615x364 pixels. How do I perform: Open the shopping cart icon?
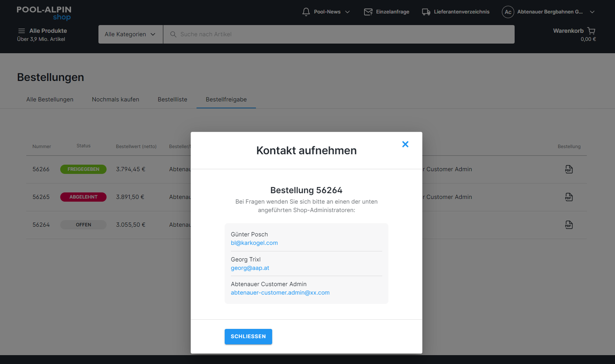pos(591,31)
